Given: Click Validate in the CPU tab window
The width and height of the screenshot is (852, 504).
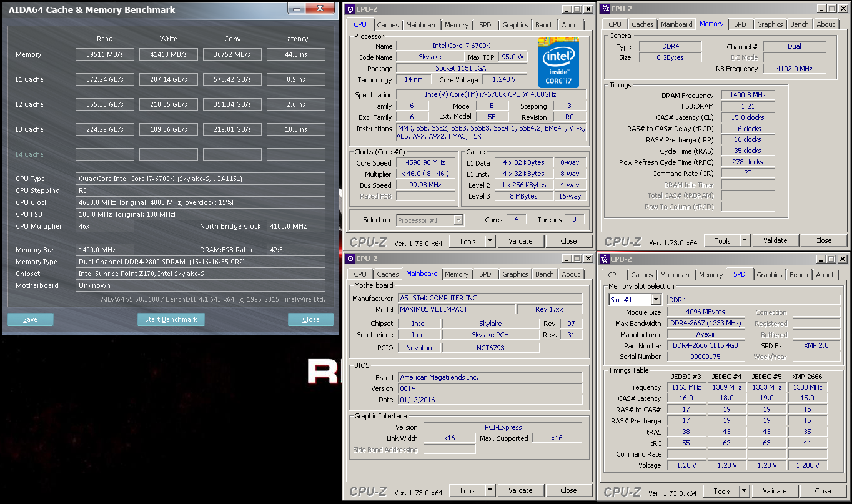Looking at the screenshot, I should click(520, 241).
